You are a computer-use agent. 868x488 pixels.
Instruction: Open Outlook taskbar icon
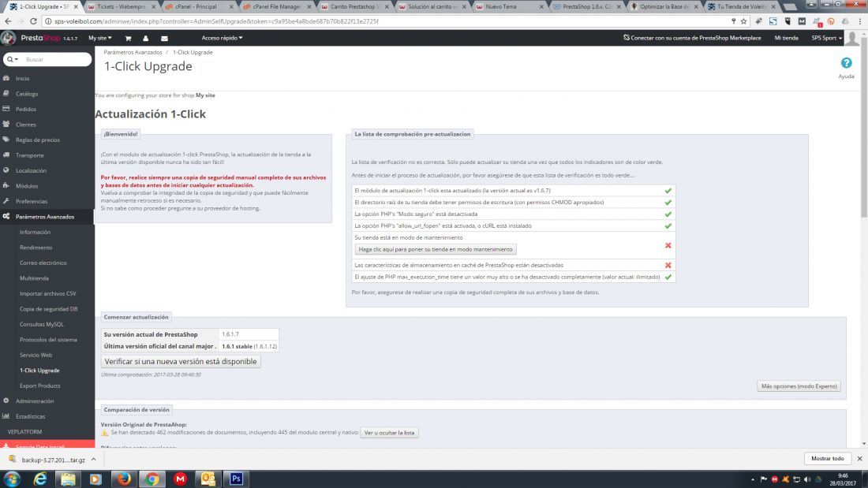coord(208,479)
